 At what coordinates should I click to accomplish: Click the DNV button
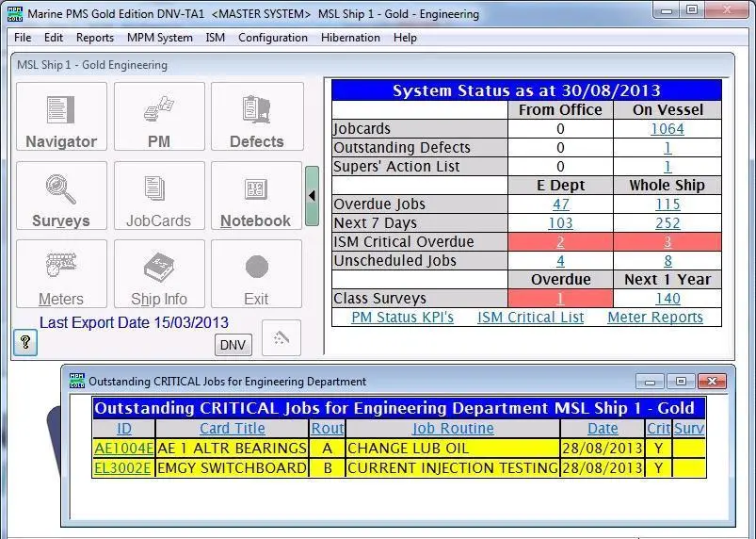pyautogui.click(x=233, y=345)
